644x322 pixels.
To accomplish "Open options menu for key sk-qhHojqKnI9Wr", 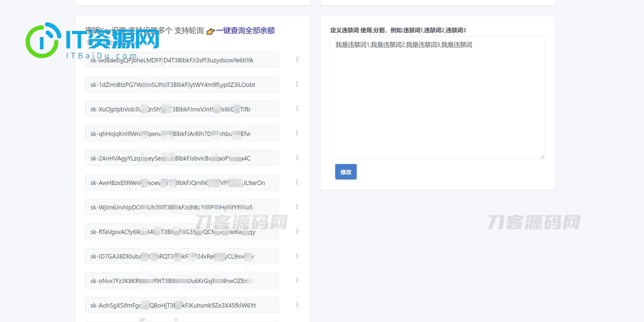I will pos(297,133).
